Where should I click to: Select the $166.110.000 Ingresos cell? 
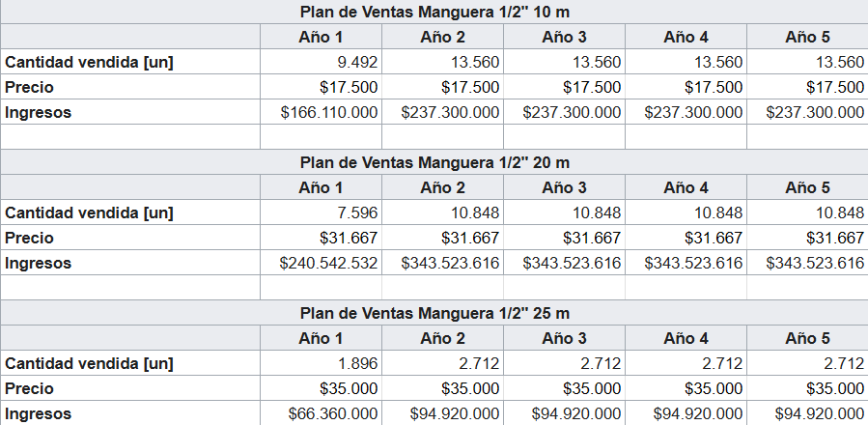click(322, 112)
